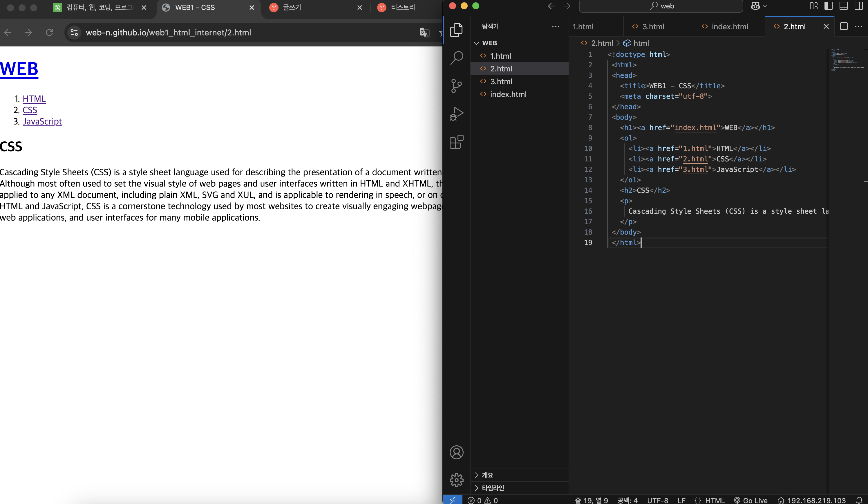Click the notifications bell in status bar

tap(859, 500)
